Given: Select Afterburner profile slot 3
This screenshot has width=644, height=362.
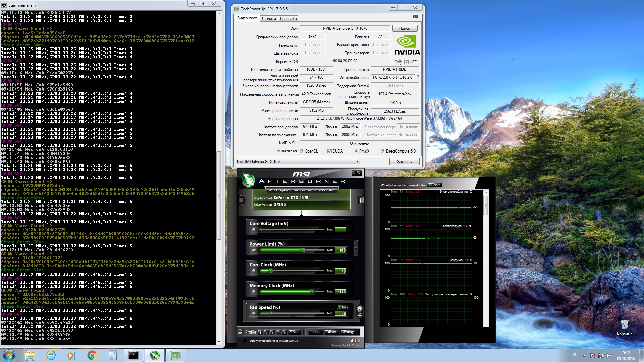Looking at the screenshot, I should 272,332.
